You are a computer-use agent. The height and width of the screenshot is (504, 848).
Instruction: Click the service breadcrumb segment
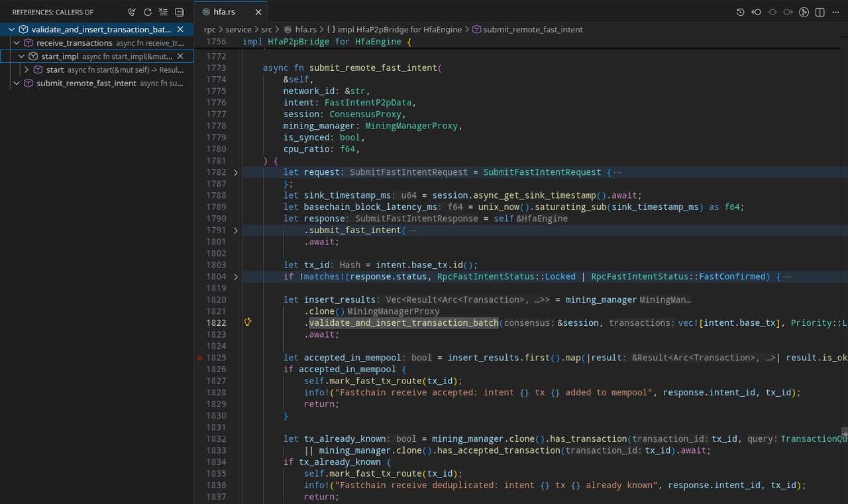click(238, 30)
